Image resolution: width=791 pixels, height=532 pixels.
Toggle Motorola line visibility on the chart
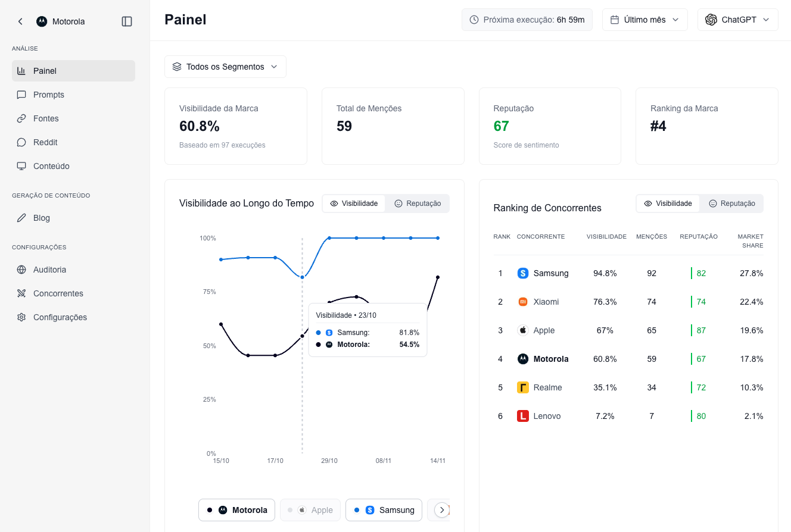[236, 510]
